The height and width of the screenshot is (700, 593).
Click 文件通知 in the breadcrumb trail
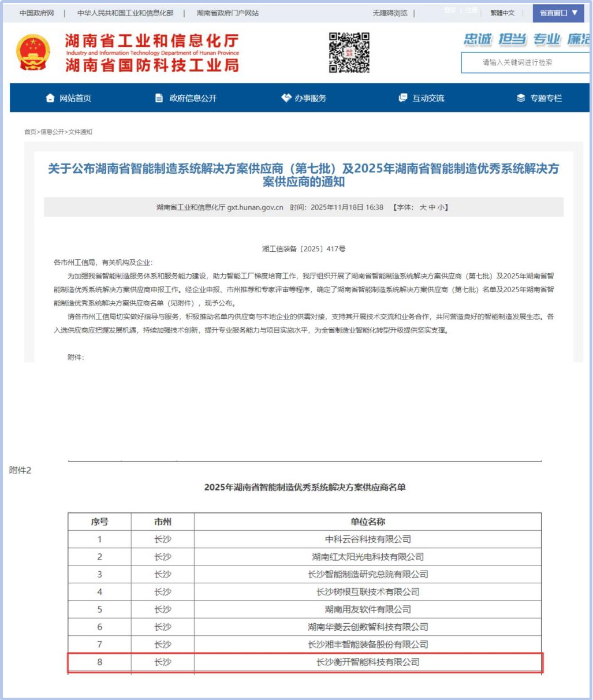pos(80,131)
